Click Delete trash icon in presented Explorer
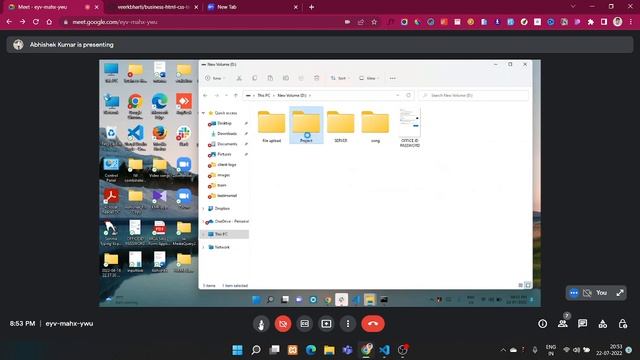The image size is (640, 360). pyautogui.click(x=316, y=78)
